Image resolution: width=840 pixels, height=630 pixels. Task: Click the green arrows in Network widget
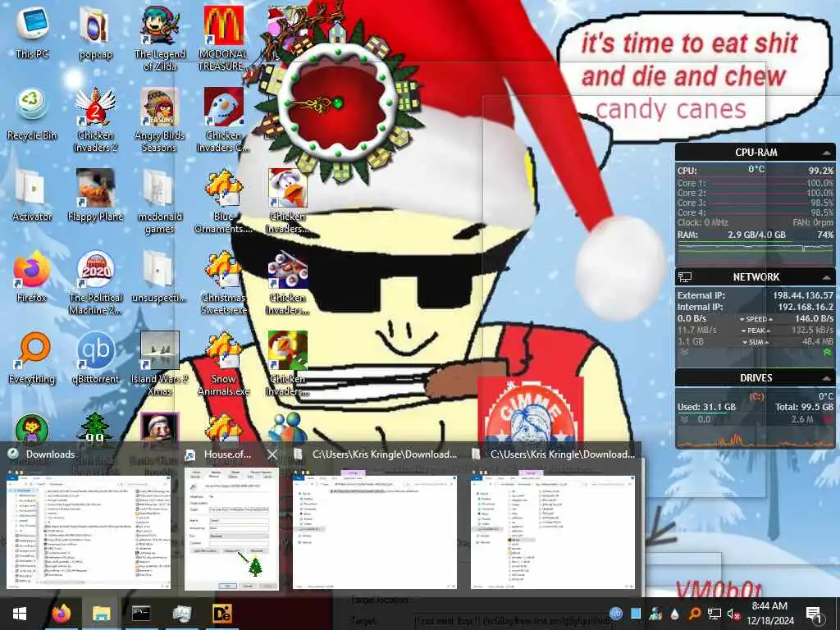click(x=827, y=352)
